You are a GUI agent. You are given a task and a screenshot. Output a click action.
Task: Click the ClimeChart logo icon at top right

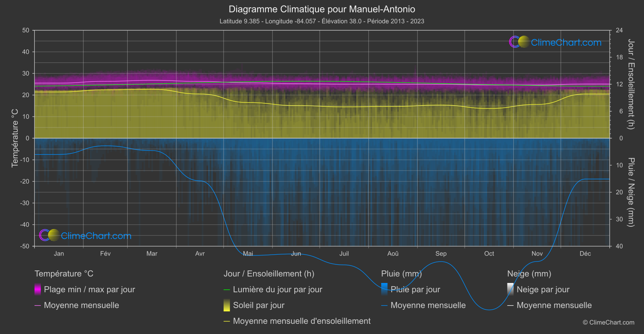point(519,42)
